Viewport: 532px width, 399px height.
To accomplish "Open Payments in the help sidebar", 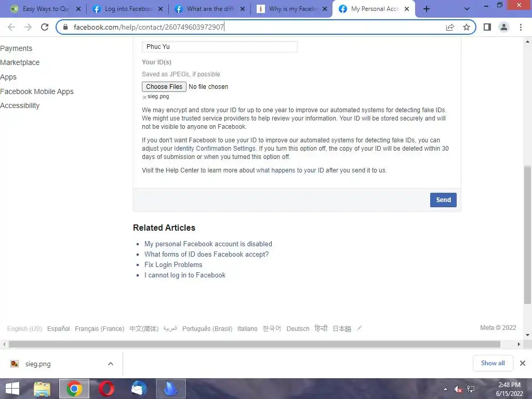I will tap(16, 48).
